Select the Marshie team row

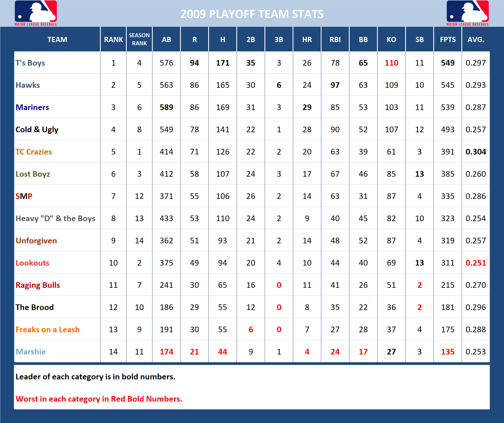30,352
